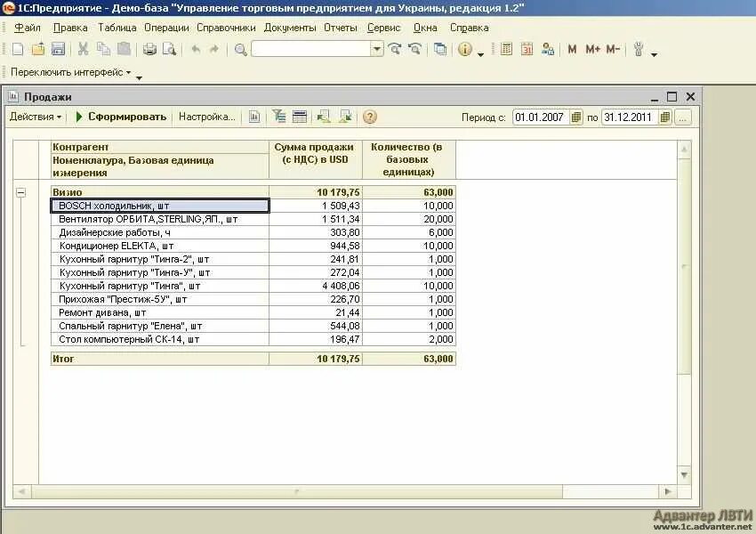756x534 pixels.
Task: Click the windows list icon
Action: [440, 49]
